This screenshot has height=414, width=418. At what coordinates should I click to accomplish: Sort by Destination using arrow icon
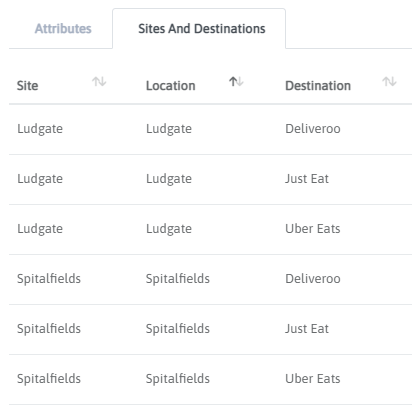click(x=389, y=81)
